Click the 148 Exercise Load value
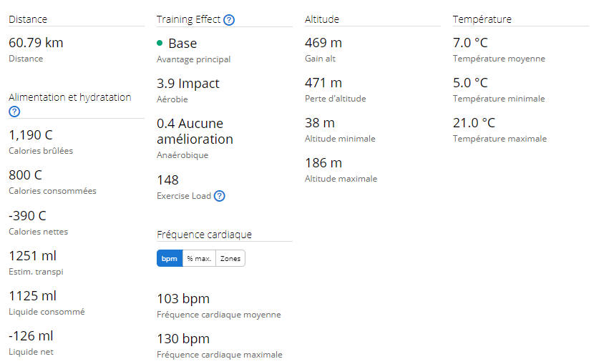 coord(167,180)
